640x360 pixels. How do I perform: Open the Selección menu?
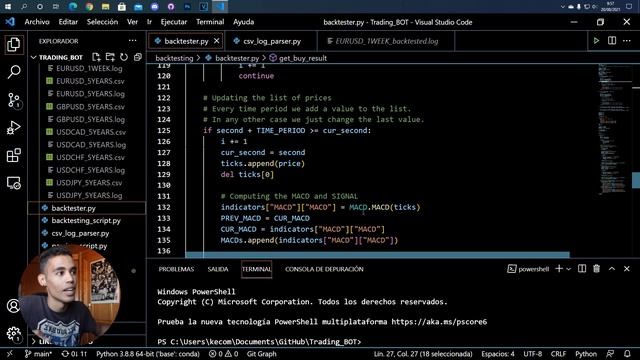click(102, 22)
